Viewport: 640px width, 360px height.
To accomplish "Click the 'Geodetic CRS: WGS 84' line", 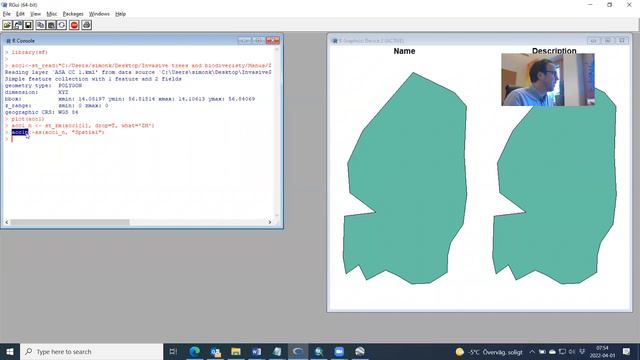I will (42, 112).
